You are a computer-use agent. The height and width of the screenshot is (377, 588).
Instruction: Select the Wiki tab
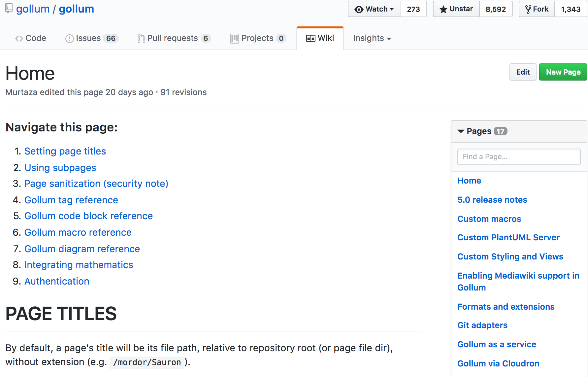(x=320, y=38)
